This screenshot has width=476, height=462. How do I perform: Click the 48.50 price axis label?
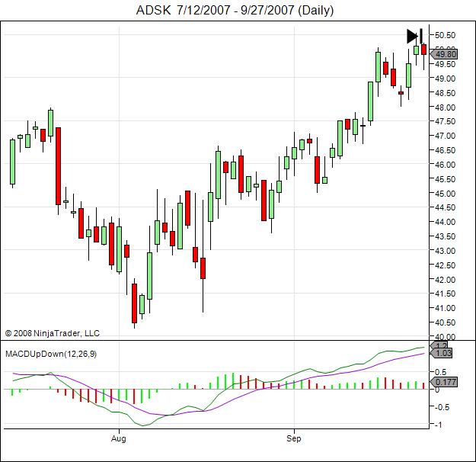(445, 93)
